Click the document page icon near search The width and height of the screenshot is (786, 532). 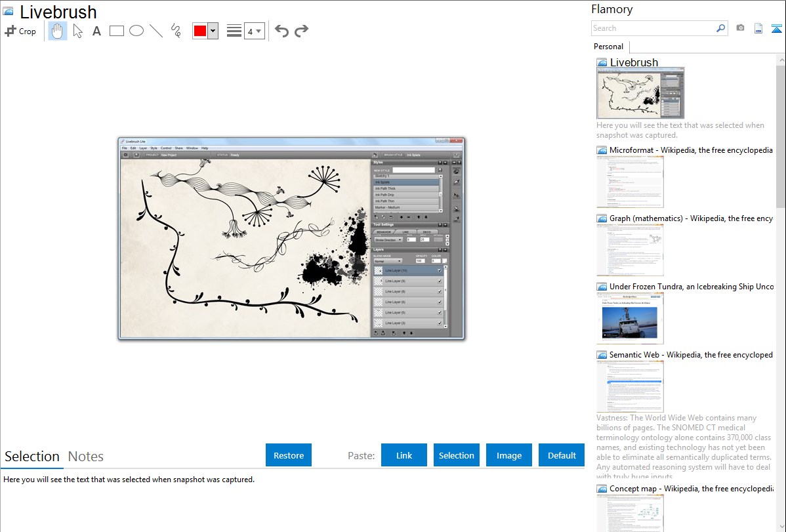[x=758, y=28]
